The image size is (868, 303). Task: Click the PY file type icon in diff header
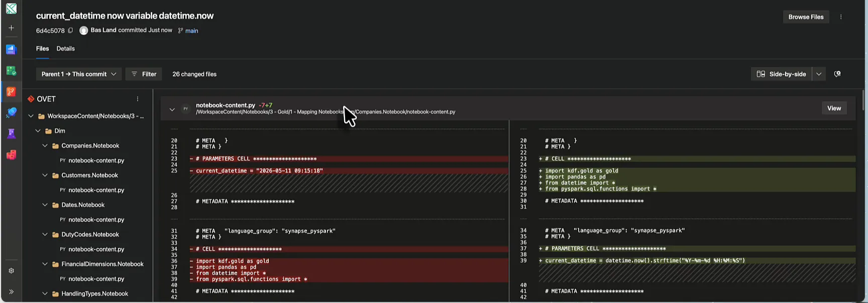coord(185,108)
